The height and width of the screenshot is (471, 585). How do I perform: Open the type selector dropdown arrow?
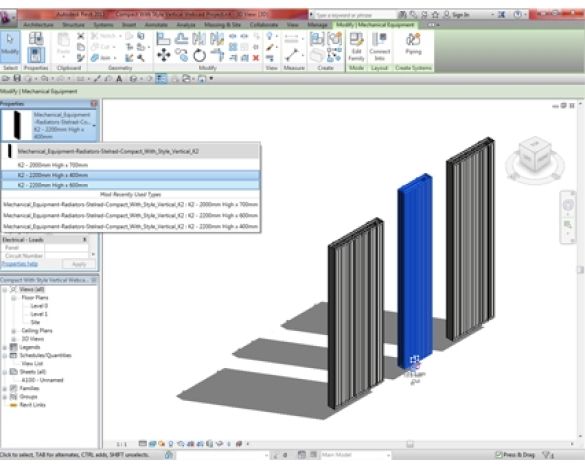(94, 126)
